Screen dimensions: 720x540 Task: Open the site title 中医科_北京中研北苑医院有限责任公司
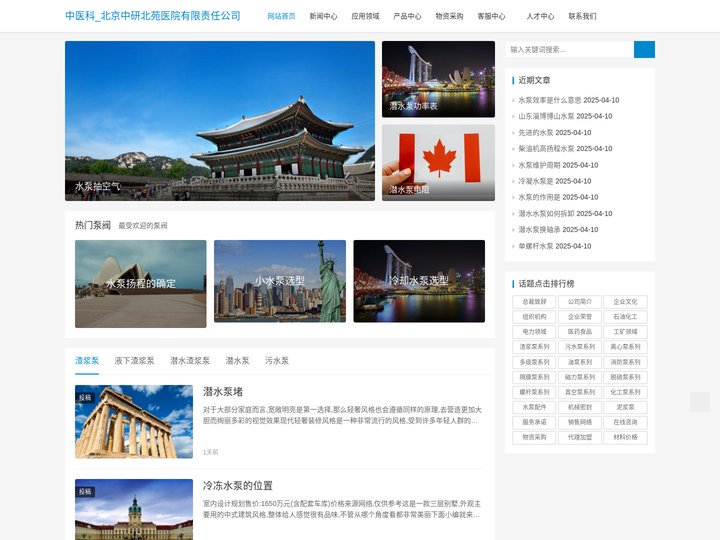153,16
